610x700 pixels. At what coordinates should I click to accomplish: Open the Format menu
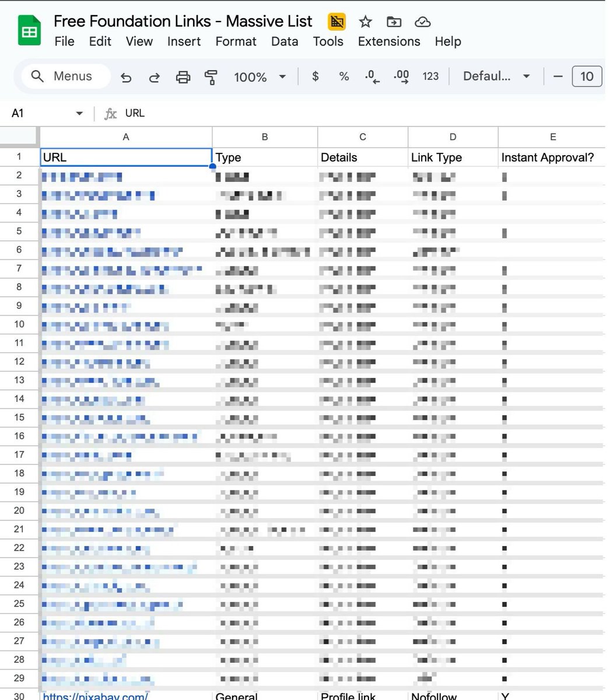236,41
